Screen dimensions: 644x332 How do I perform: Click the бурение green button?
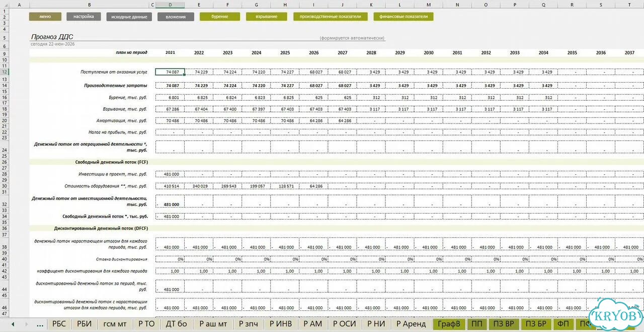[x=220, y=17]
